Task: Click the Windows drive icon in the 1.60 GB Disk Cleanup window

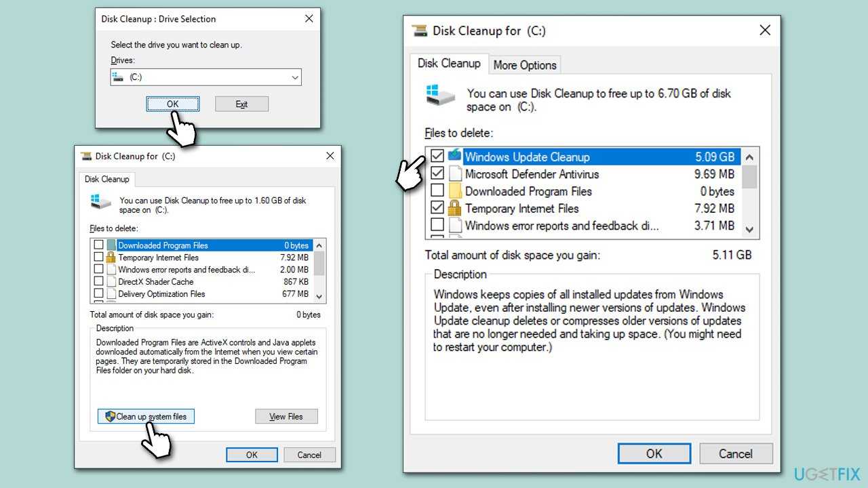Action: click(x=100, y=201)
